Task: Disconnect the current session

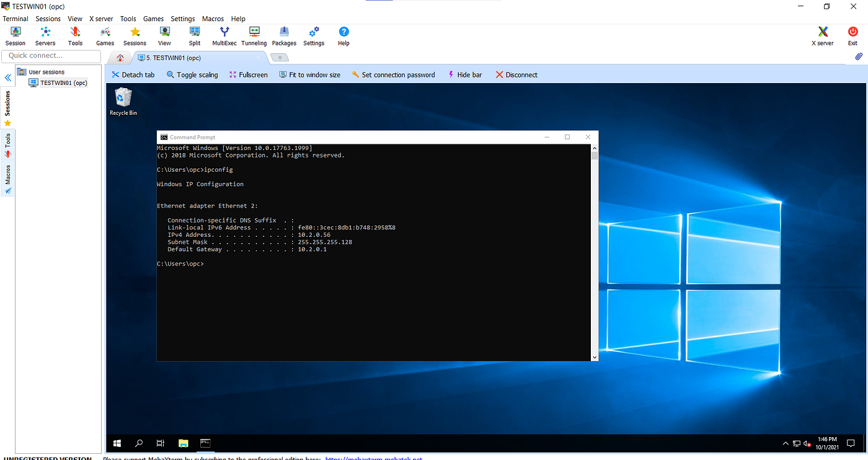Action: pyautogui.click(x=516, y=74)
